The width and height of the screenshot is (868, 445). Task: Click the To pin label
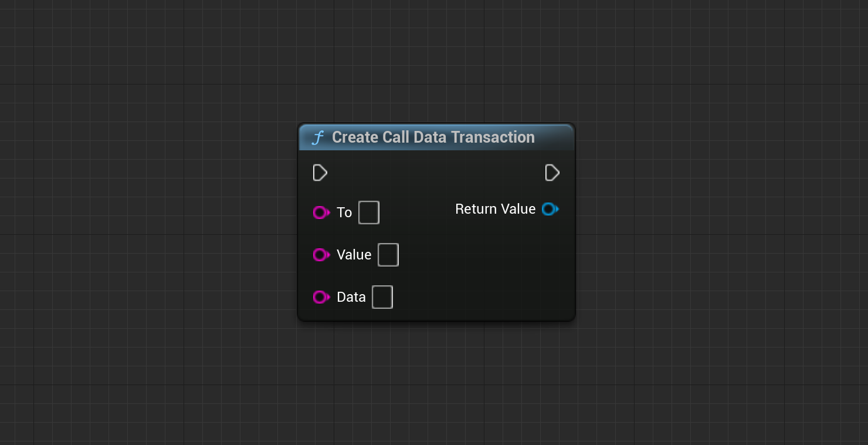click(x=344, y=213)
